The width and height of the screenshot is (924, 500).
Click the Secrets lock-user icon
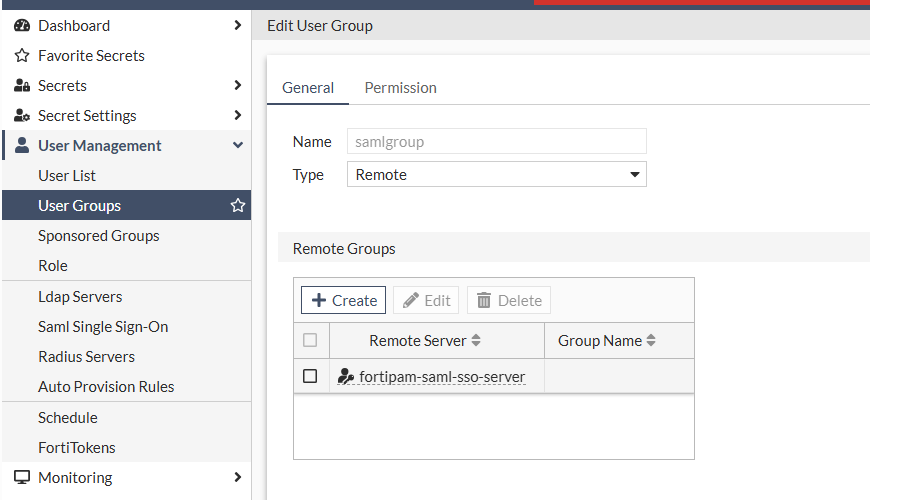22,86
